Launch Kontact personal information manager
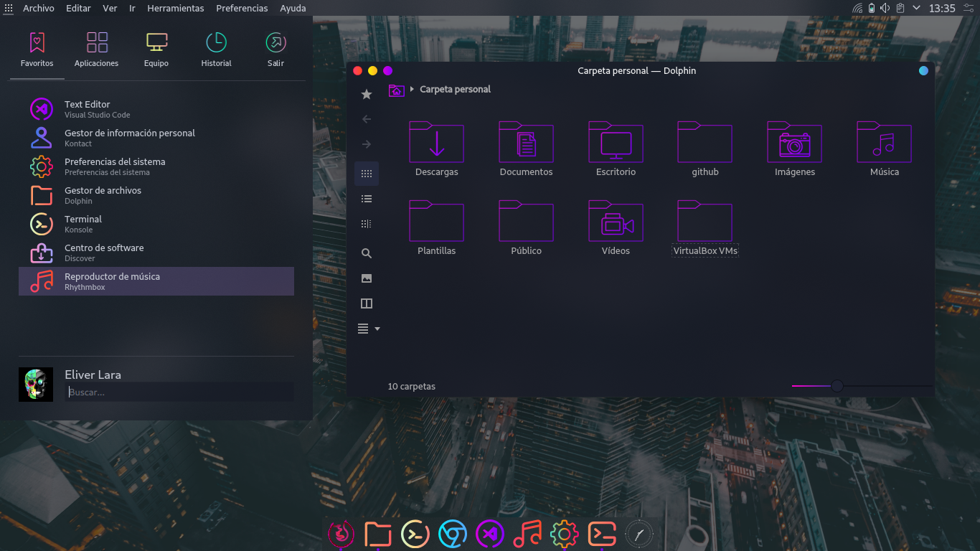This screenshot has width=980, height=551. 156,138
